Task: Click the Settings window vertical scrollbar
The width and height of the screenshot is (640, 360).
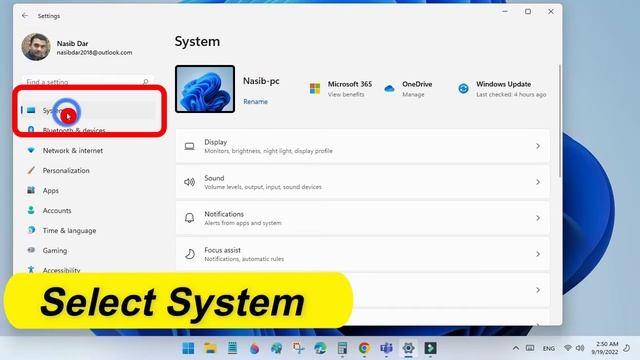Action: (x=560, y=120)
